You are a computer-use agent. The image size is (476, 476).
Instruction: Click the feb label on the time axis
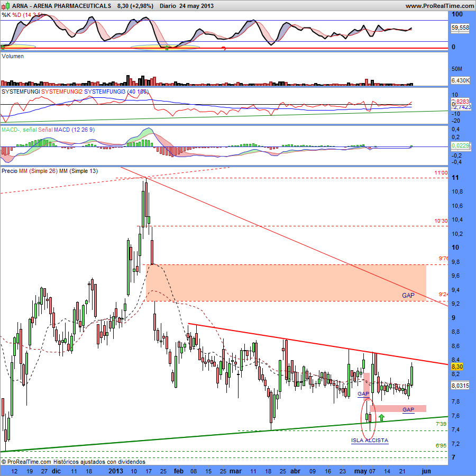[x=179, y=471]
